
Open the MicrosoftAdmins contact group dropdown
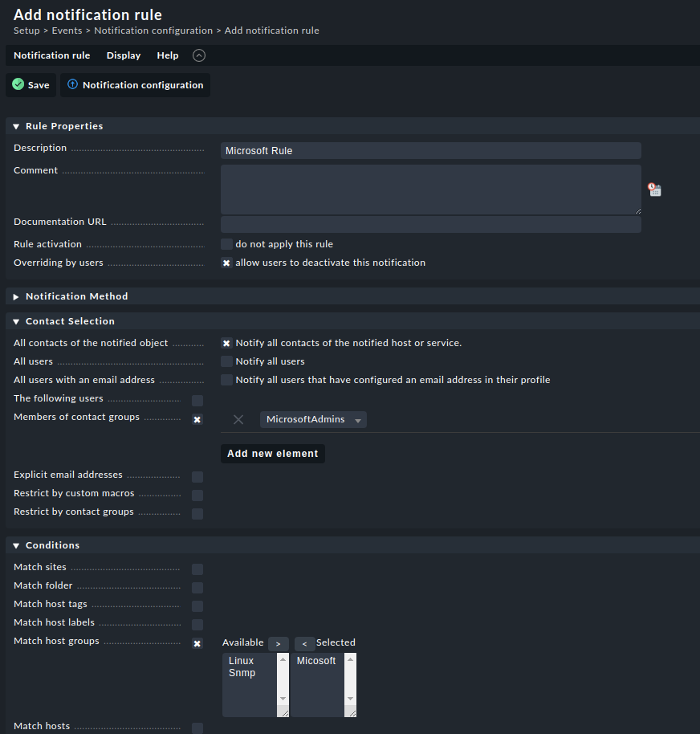click(x=313, y=419)
